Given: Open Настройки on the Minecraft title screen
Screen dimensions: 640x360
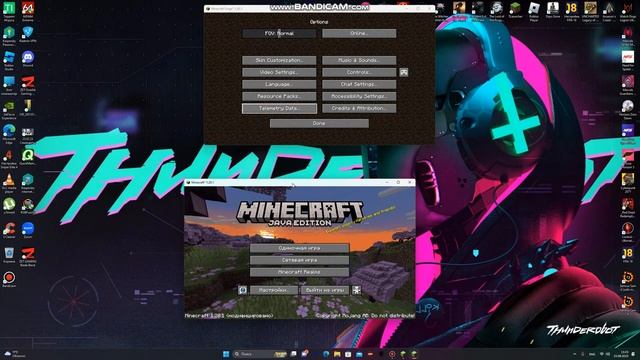Looking at the screenshot, I should [x=274, y=290].
